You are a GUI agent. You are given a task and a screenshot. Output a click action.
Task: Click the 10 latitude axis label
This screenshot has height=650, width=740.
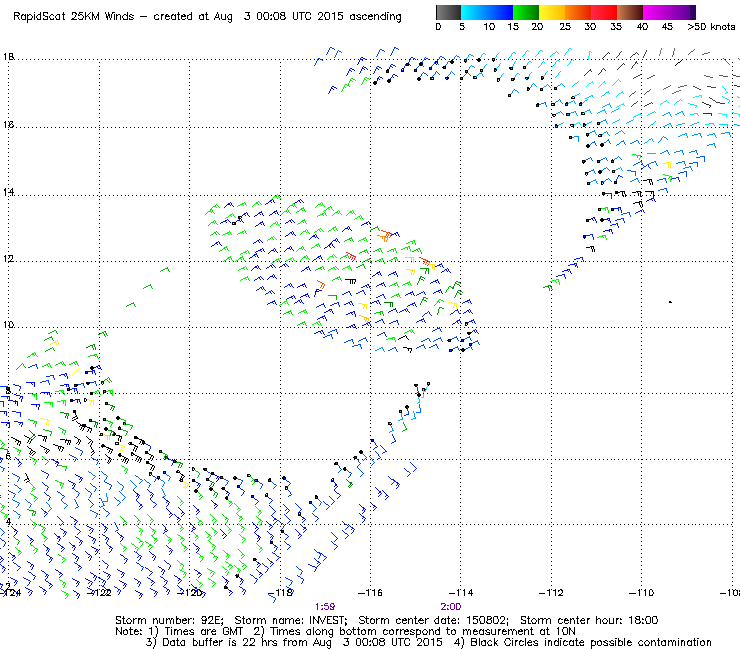(8, 325)
